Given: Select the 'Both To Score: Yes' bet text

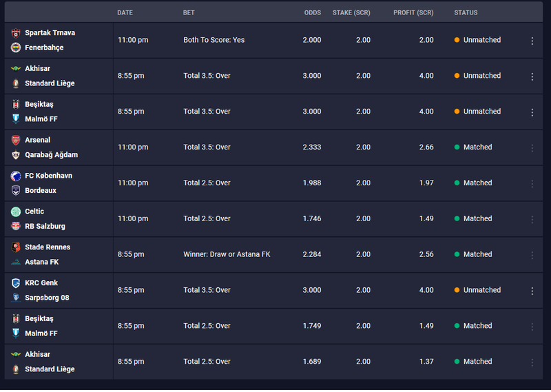Looking at the screenshot, I should pyautogui.click(x=214, y=40).
